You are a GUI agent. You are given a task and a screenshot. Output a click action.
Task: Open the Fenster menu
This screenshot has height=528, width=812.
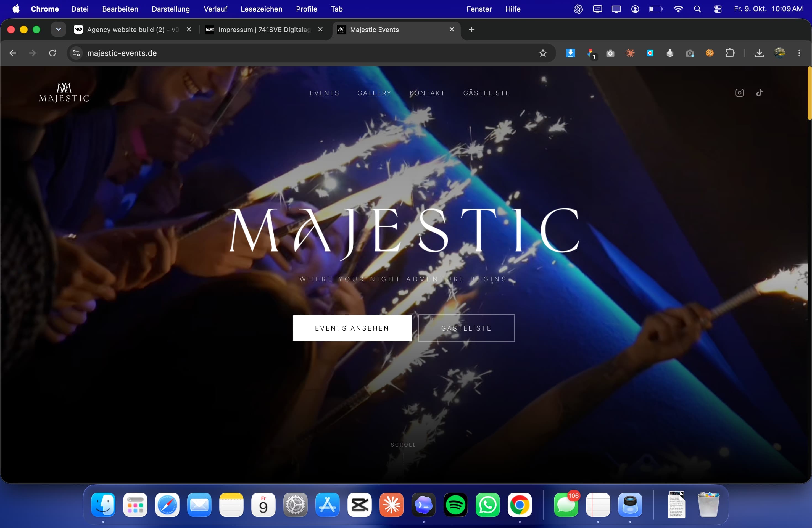point(479,9)
